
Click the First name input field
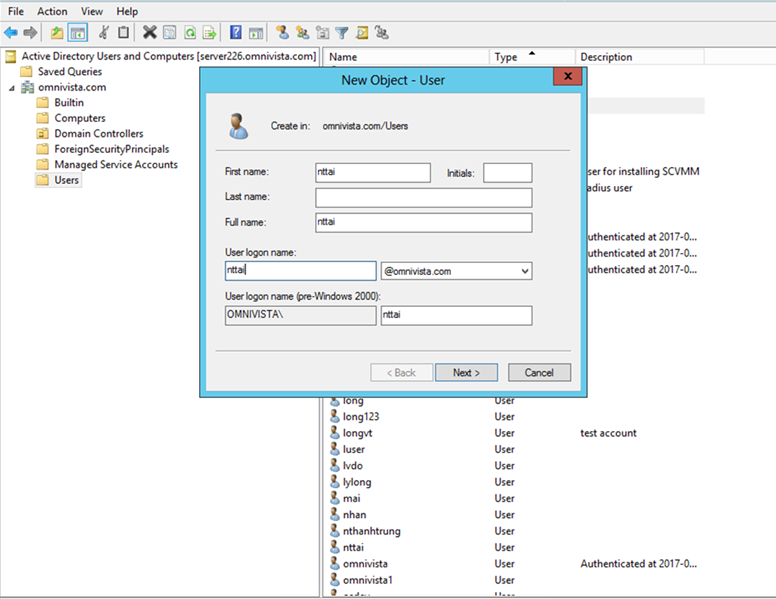click(x=373, y=173)
